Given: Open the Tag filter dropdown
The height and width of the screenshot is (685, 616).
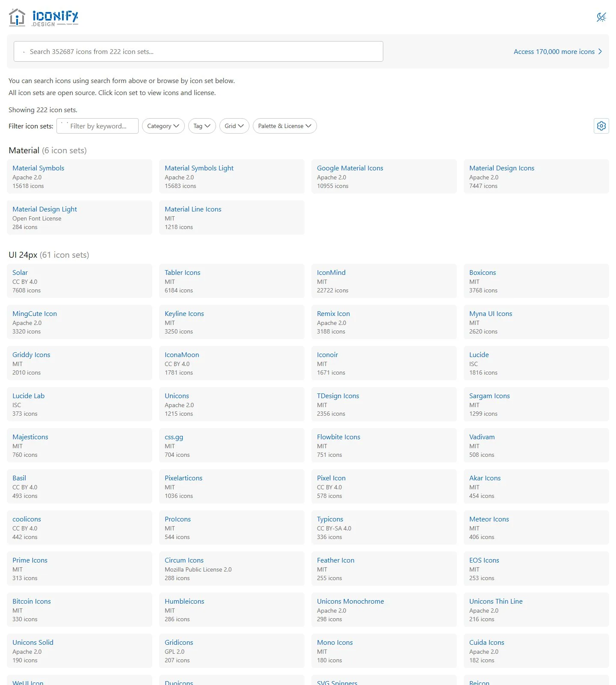Looking at the screenshot, I should coord(202,126).
